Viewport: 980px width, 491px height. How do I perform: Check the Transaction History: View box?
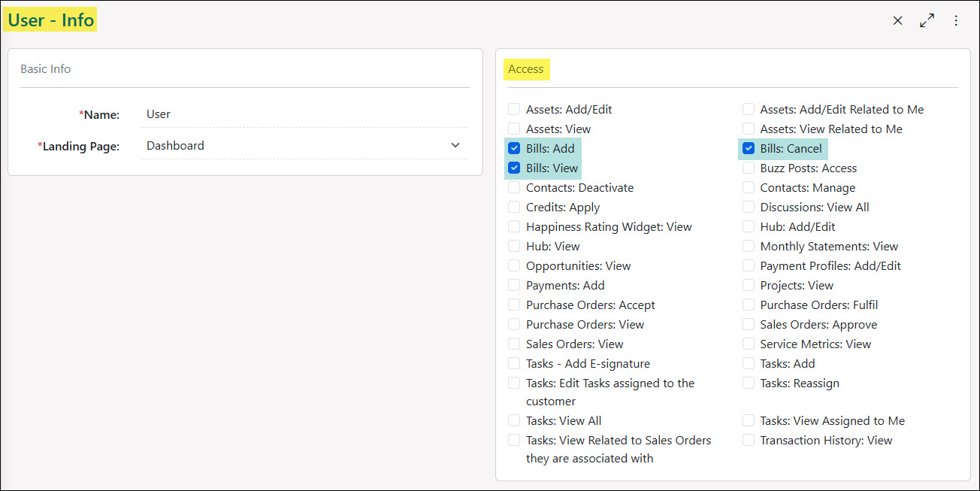coord(749,440)
